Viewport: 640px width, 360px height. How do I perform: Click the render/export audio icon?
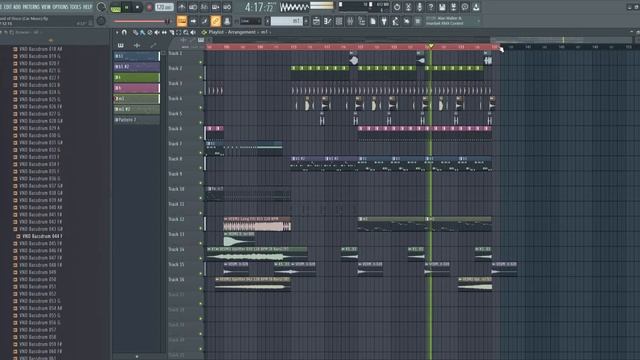(453, 7)
